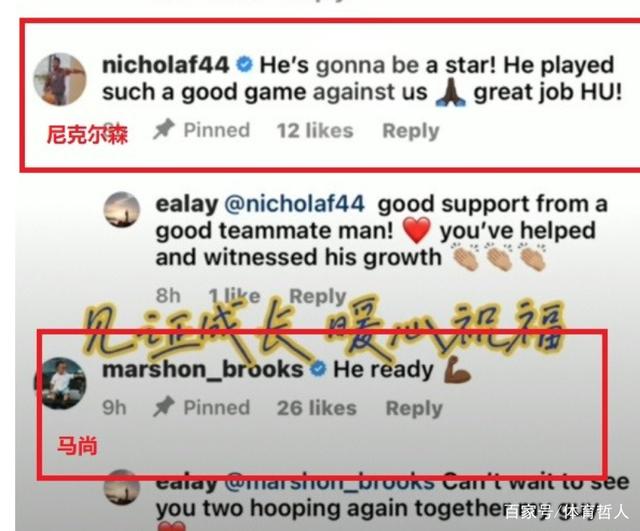The height and width of the screenshot is (531, 640).
Task: Click the pin icon on marshon_brooks' comment
Action: (x=164, y=407)
